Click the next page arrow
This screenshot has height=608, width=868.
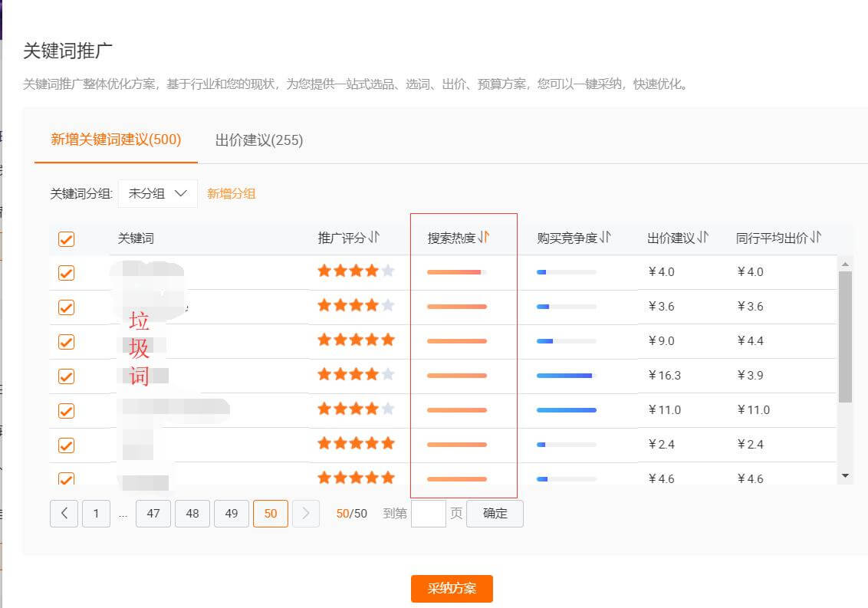306,514
